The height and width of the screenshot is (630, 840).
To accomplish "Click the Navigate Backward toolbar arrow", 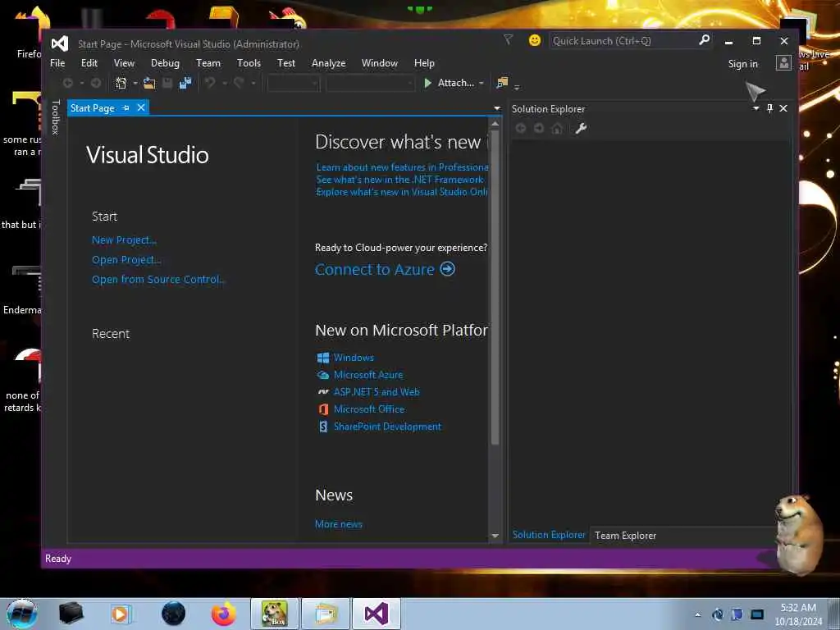I will pos(68,83).
